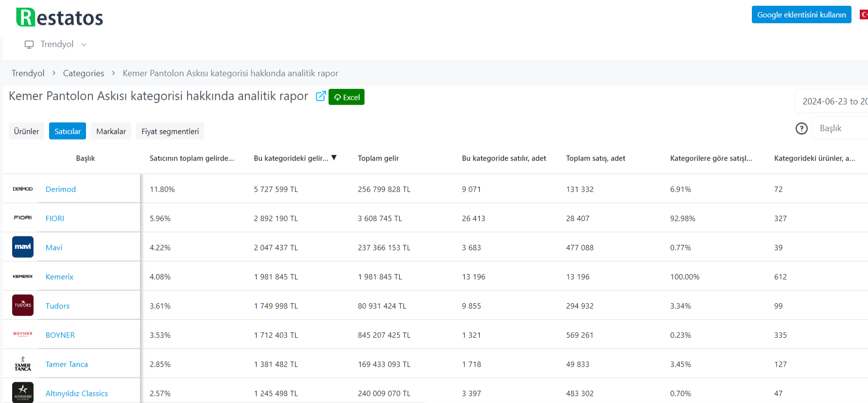This screenshot has width=868, height=403.
Task: Open Altınyıldız Classics seller link
Action: coord(77,393)
